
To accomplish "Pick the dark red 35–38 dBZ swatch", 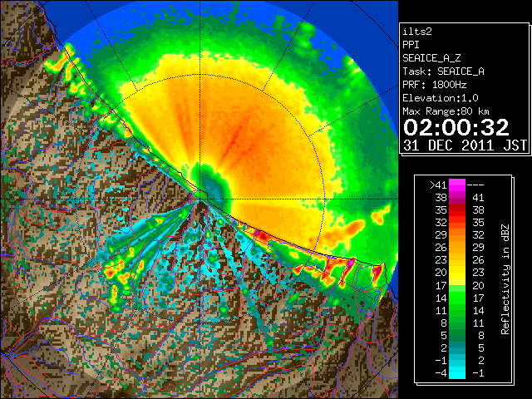I will pos(457,210).
